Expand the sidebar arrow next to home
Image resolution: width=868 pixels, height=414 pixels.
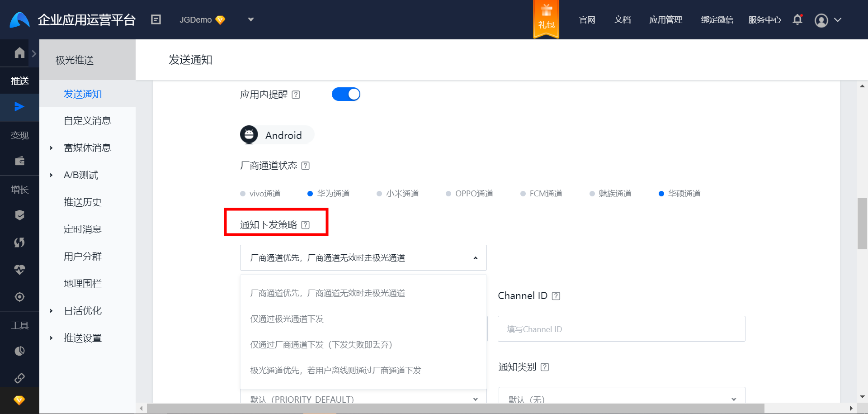(x=34, y=53)
